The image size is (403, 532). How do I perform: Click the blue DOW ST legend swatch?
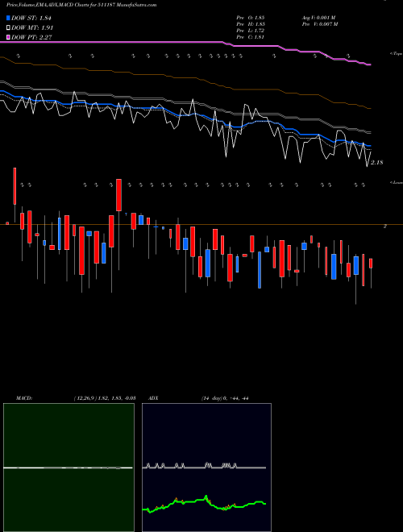pyautogui.click(x=8, y=18)
